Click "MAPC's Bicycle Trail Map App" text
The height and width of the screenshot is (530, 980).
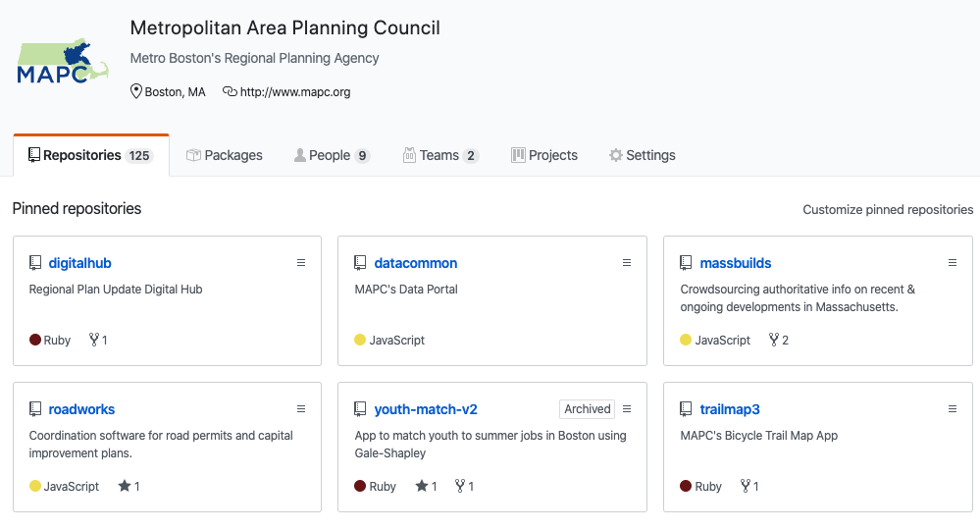758,436
